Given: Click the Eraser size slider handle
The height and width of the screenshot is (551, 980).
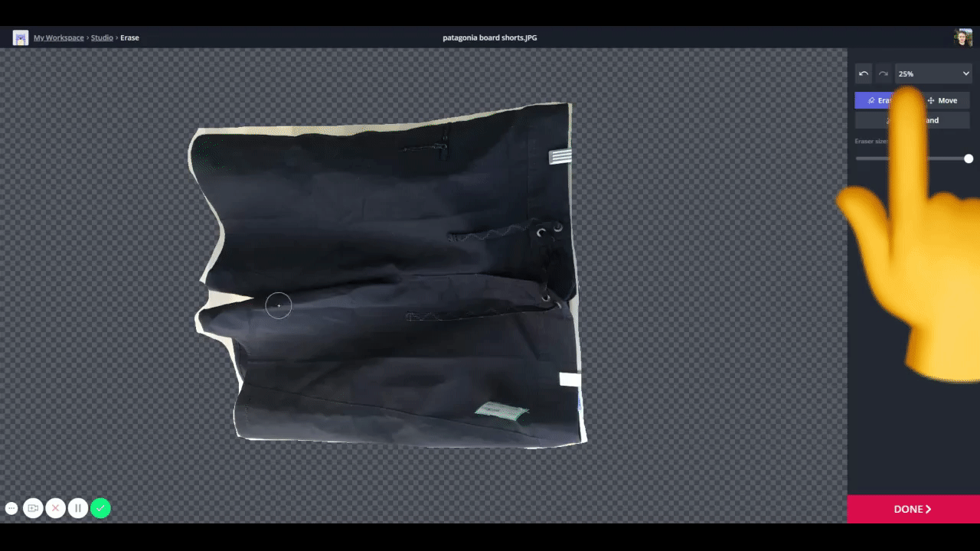Looking at the screenshot, I should (969, 158).
